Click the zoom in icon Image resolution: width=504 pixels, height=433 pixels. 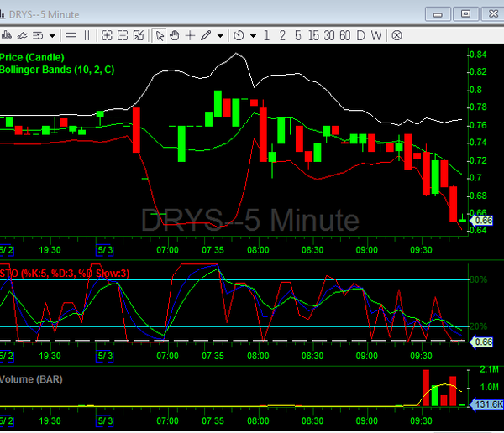107,35
